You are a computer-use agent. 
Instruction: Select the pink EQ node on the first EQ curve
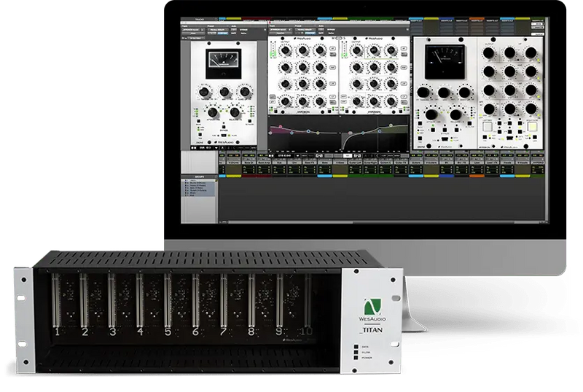(x=281, y=127)
